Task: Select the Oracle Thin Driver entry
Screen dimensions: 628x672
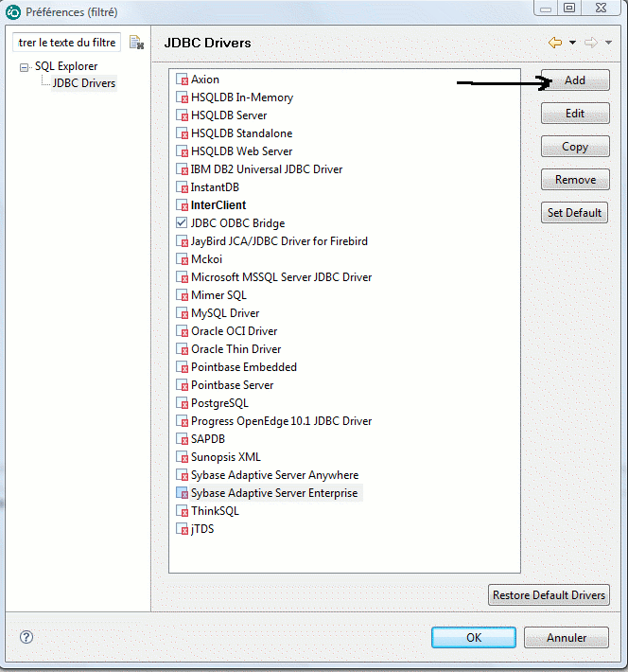Action: pyautogui.click(x=236, y=349)
